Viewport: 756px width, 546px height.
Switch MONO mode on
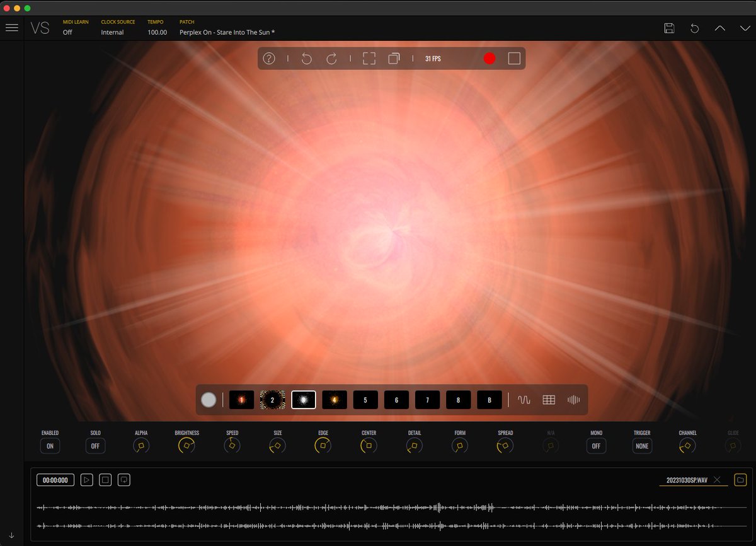coord(596,446)
